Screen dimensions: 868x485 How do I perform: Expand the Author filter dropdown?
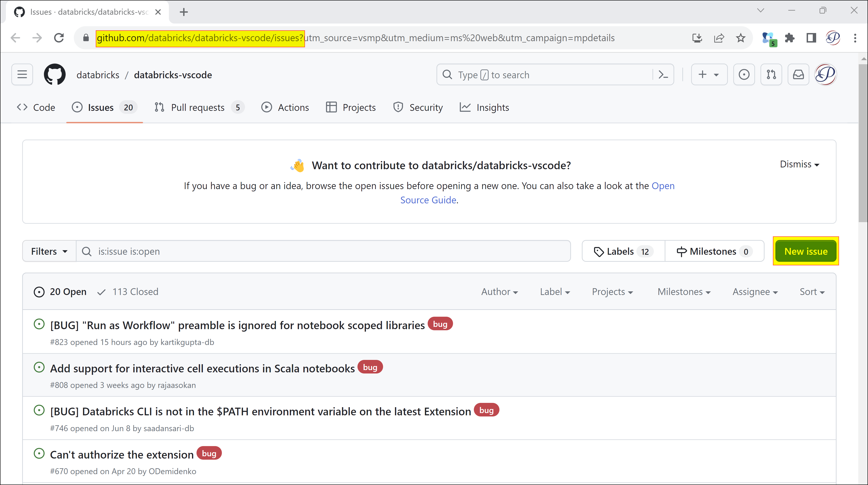499,291
